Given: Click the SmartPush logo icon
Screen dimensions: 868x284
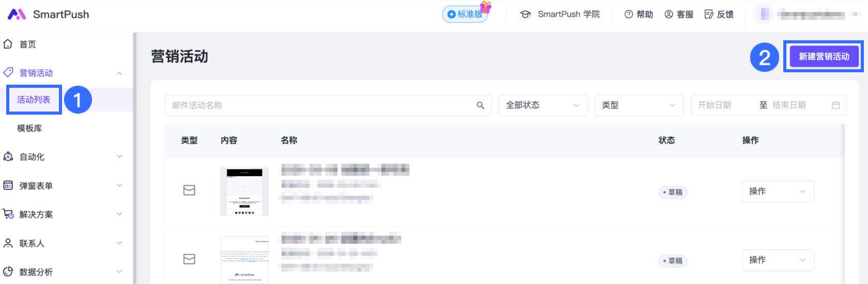Looking at the screenshot, I should [17, 14].
